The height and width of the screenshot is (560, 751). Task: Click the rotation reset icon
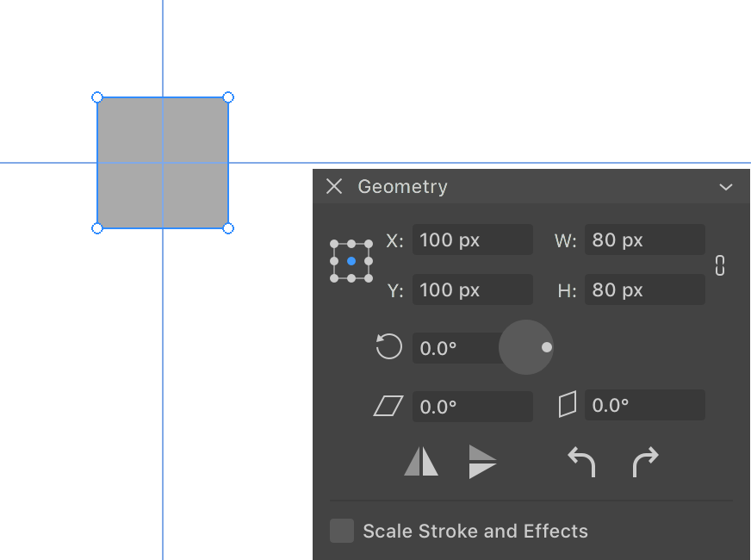(388, 346)
